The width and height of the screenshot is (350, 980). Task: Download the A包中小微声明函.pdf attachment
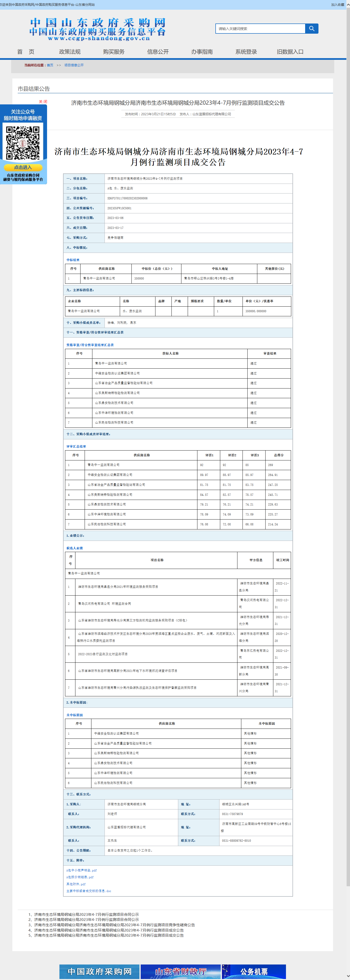[81, 870]
